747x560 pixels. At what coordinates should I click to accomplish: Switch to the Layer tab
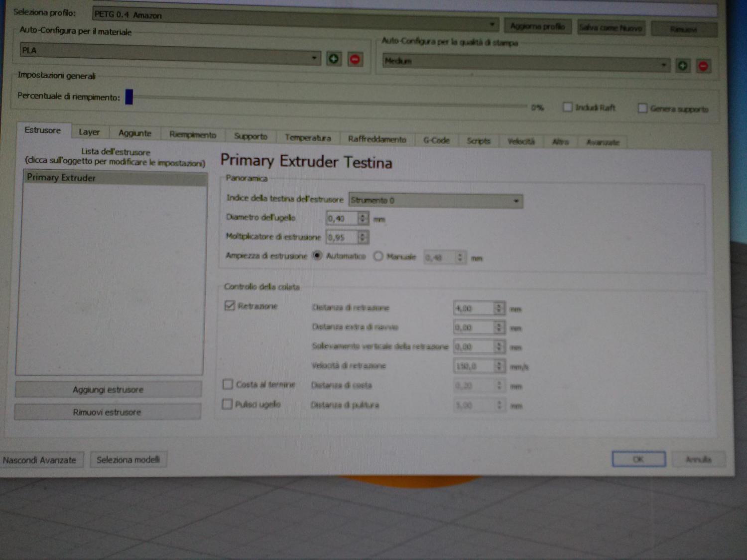(x=89, y=132)
